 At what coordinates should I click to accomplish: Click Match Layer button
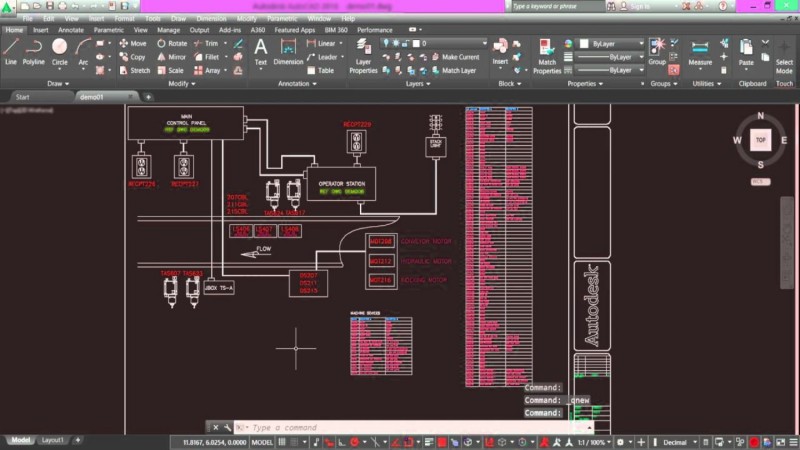pos(454,70)
